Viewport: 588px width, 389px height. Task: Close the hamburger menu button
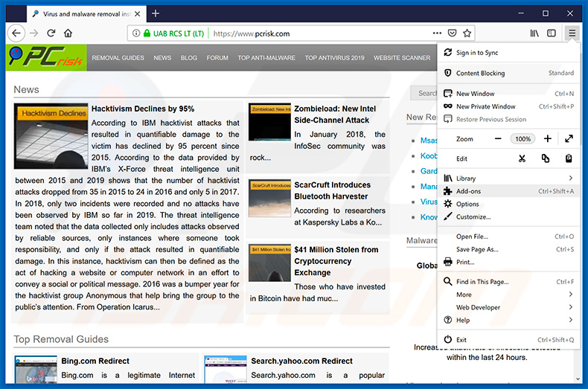[572, 33]
